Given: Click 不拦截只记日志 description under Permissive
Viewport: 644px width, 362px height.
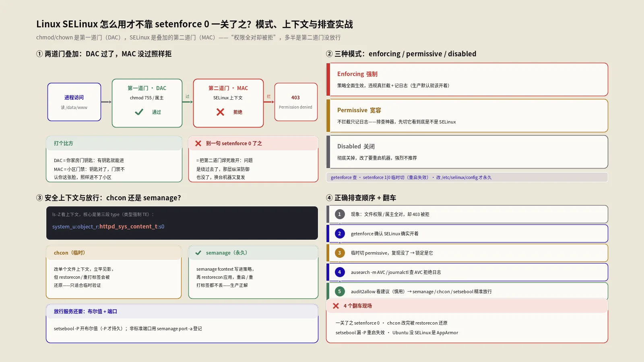Looking at the screenshot, I should [396, 122].
